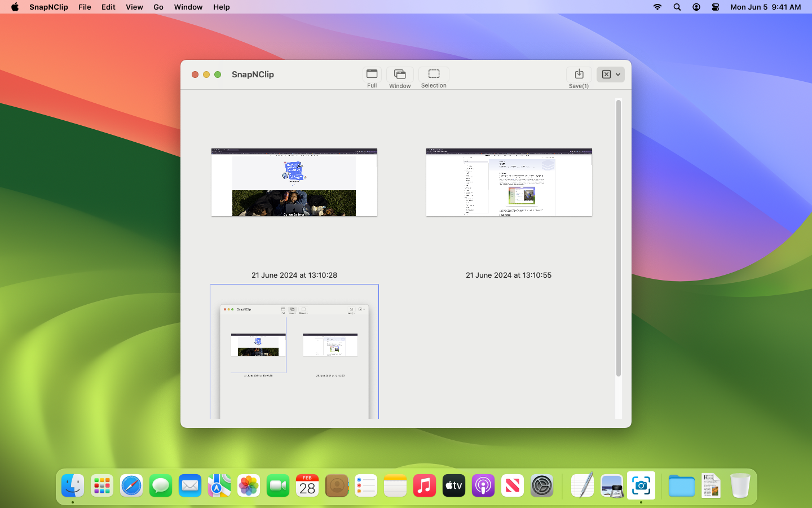The height and width of the screenshot is (508, 812).
Task: Minimize the SnapNClip window with yellow button
Action: 206,75
